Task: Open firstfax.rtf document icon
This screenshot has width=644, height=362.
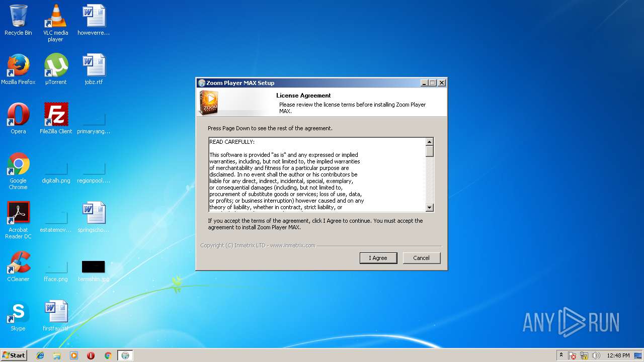Action: tap(55, 316)
